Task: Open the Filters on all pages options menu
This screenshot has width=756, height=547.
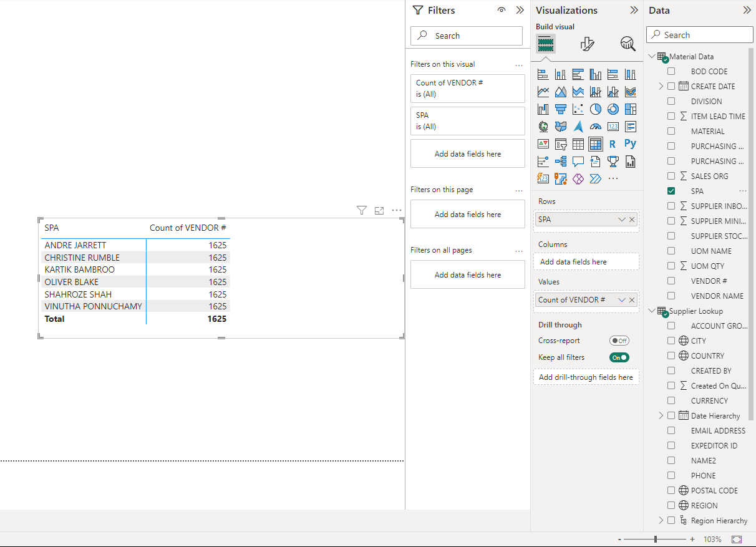Action: (519, 251)
